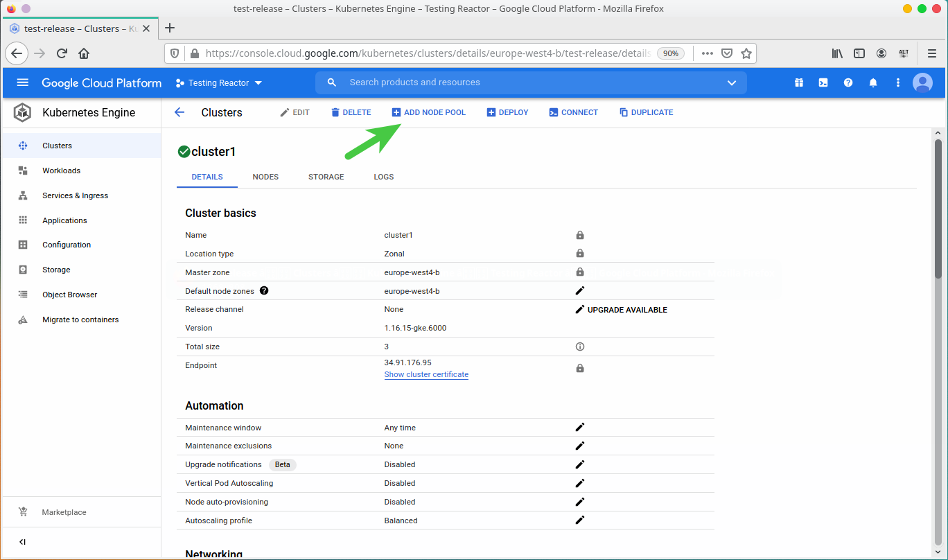Edit Vertical Pod Autoscaling with pencil icon

tap(580, 483)
